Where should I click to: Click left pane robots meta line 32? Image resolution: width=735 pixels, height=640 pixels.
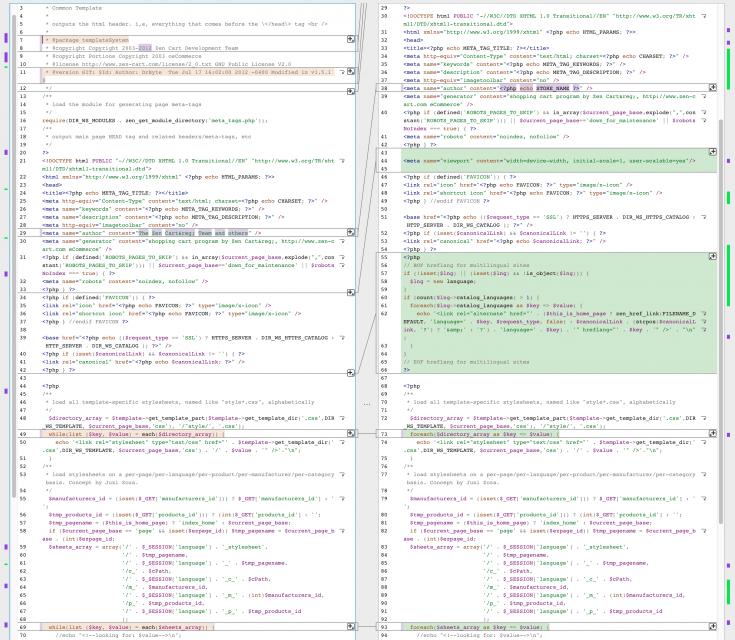coord(125,281)
